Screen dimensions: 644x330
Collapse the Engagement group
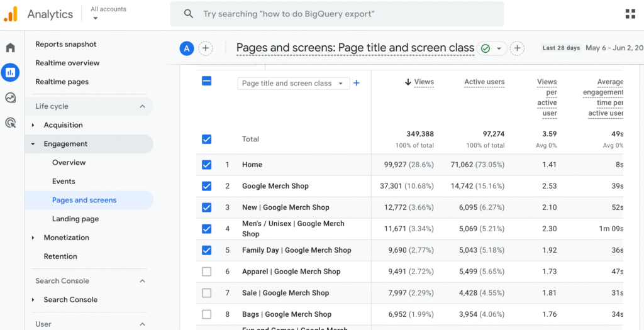coord(33,144)
